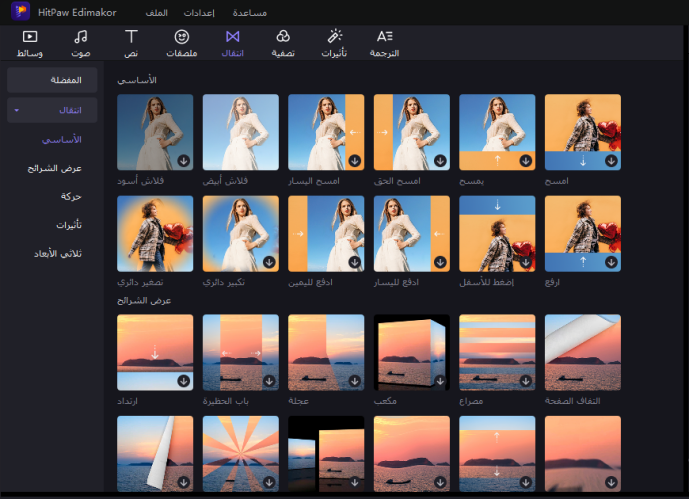The height and width of the screenshot is (499, 689).
Task: Open the صوت audio tab
Action: (x=80, y=43)
